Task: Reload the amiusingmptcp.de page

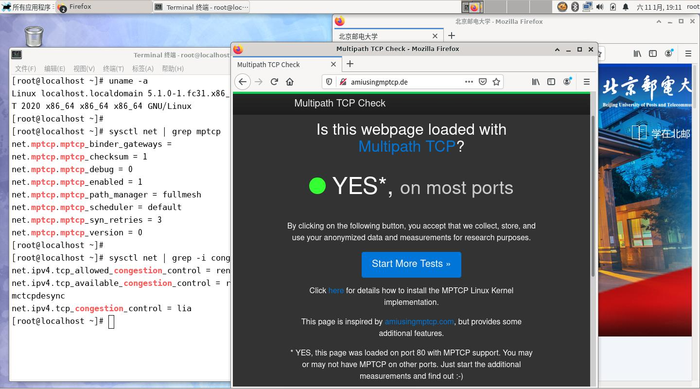Action: pyautogui.click(x=275, y=82)
